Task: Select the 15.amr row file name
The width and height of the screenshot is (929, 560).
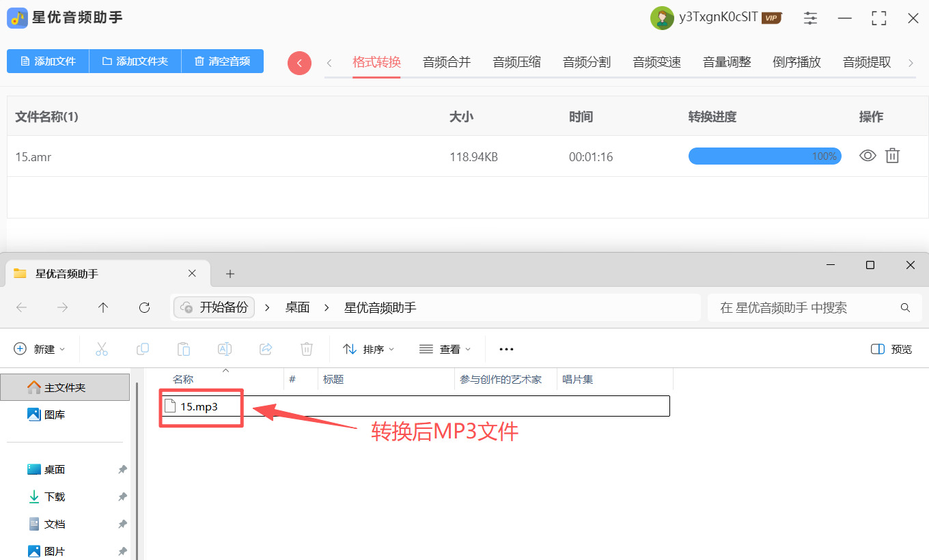Action: point(33,157)
